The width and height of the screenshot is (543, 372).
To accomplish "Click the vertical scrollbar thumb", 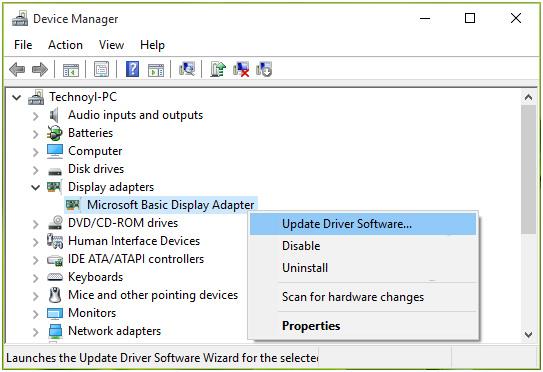I will click(x=528, y=170).
